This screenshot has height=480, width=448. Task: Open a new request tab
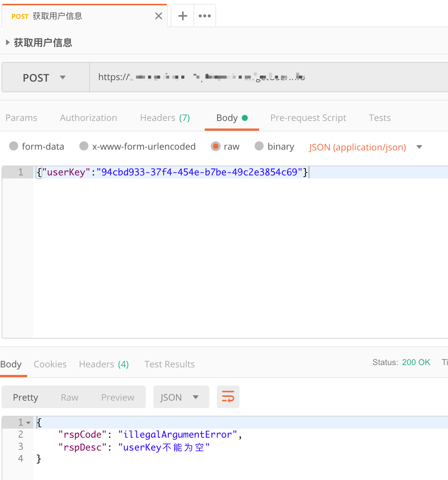pos(182,15)
